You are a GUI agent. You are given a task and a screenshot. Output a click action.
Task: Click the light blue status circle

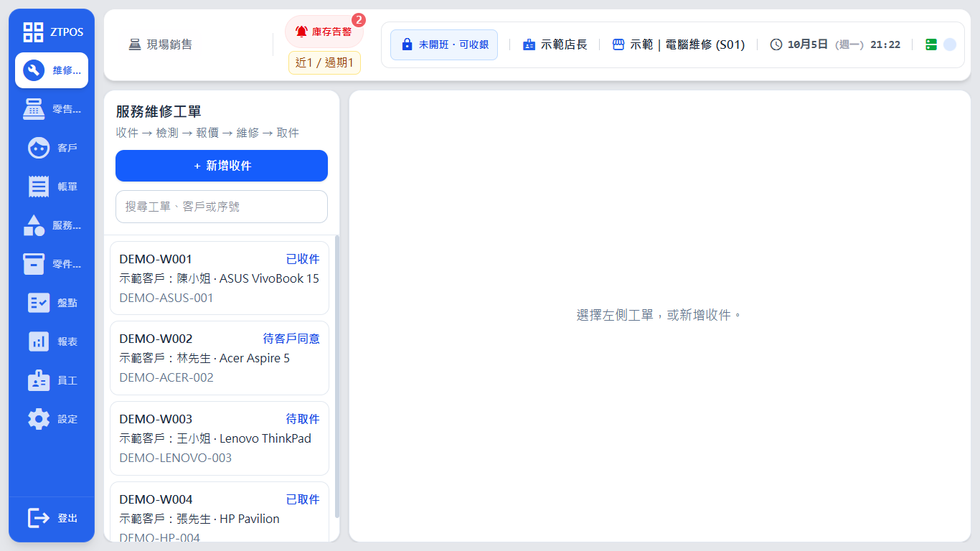[x=950, y=44]
